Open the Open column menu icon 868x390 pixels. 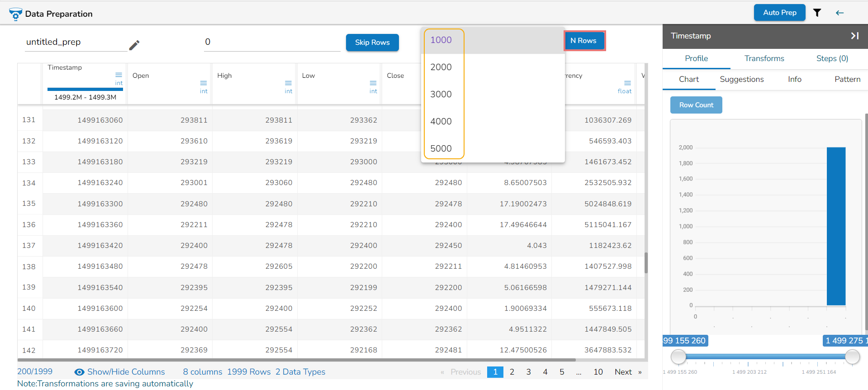click(204, 83)
